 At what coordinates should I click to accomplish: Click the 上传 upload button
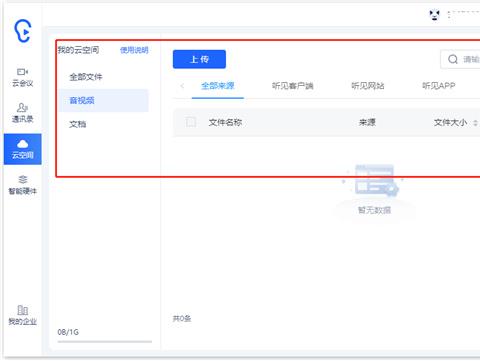(x=199, y=59)
